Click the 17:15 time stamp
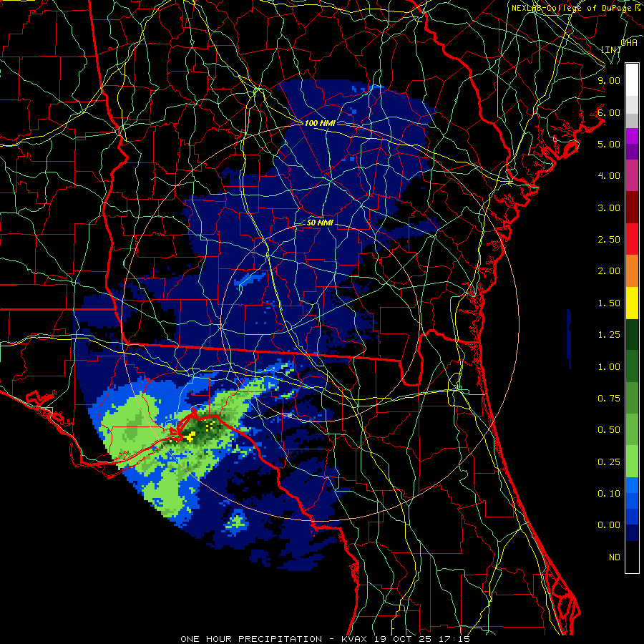 456,639
